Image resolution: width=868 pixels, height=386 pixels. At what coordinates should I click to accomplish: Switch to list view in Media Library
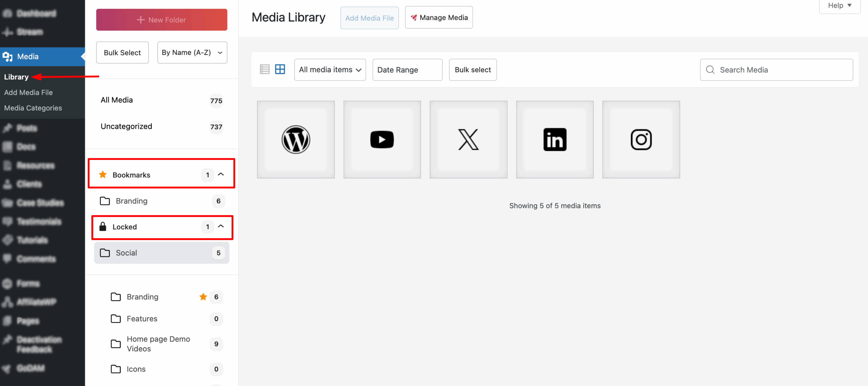[264, 69]
